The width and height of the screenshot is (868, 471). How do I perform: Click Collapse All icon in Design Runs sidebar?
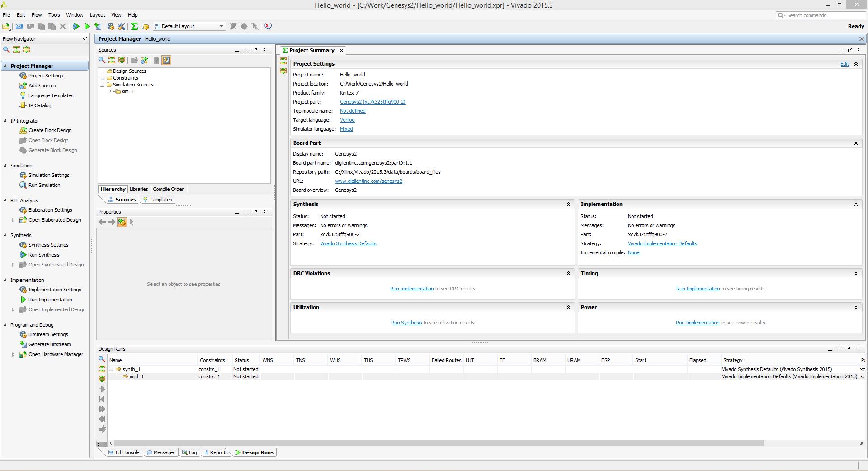[x=102, y=369]
